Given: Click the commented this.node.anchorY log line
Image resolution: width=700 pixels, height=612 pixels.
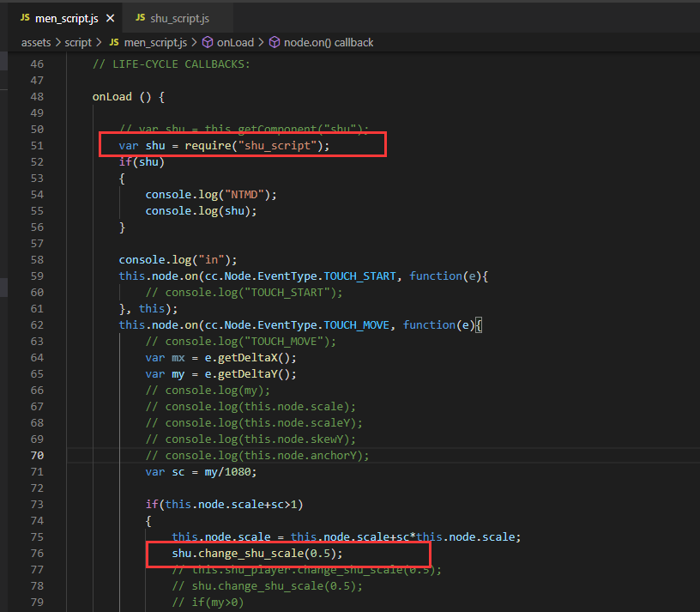Looking at the screenshot, I should tap(257, 456).
